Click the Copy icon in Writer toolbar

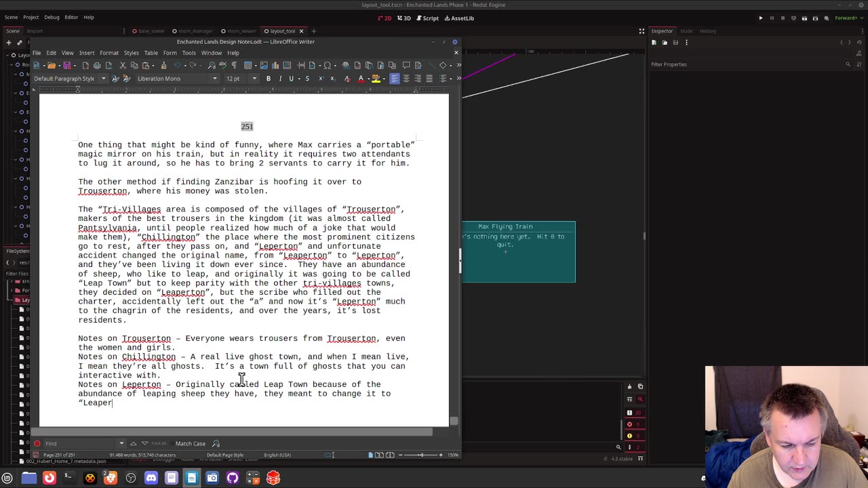134,65
